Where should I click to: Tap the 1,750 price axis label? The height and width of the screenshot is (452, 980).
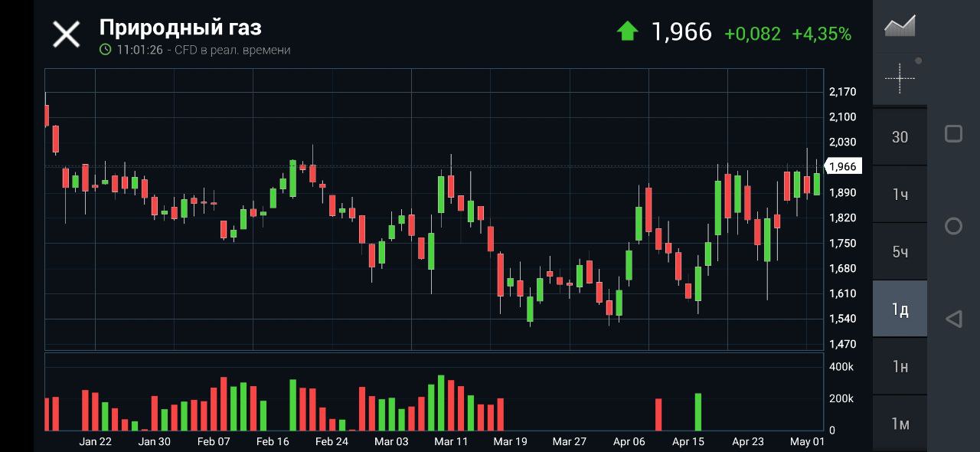(x=843, y=243)
